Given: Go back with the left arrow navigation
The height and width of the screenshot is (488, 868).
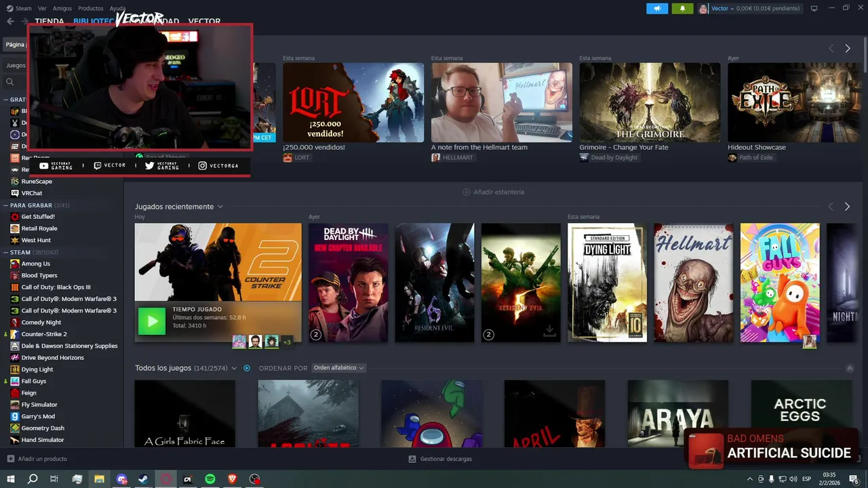Looking at the screenshot, I should click(10, 21).
